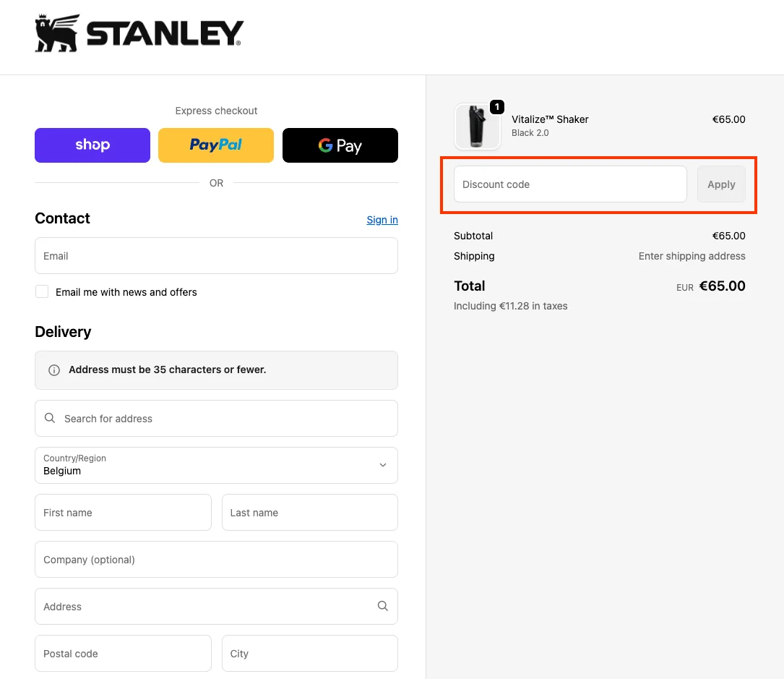
Task: Click the Subtotal €65.00 amount
Action: [728, 236]
